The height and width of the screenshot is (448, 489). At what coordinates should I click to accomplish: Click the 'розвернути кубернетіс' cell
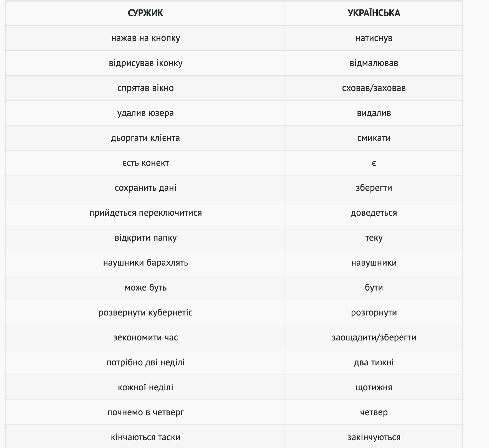(x=145, y=312)
